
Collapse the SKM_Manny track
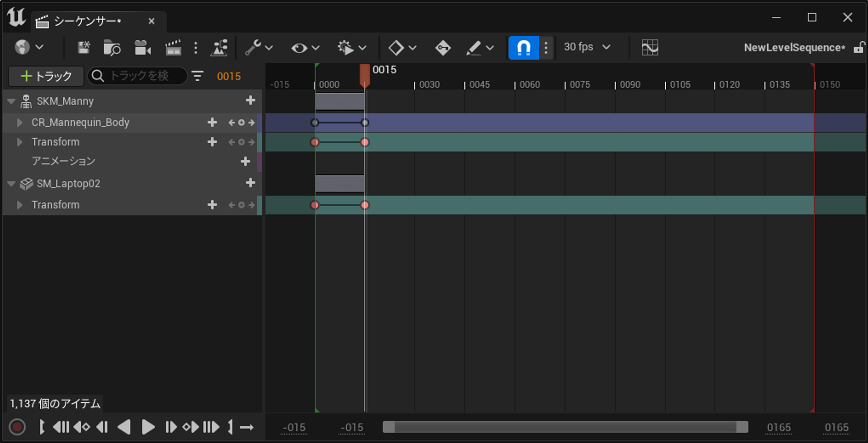click(x=11, y=101)
